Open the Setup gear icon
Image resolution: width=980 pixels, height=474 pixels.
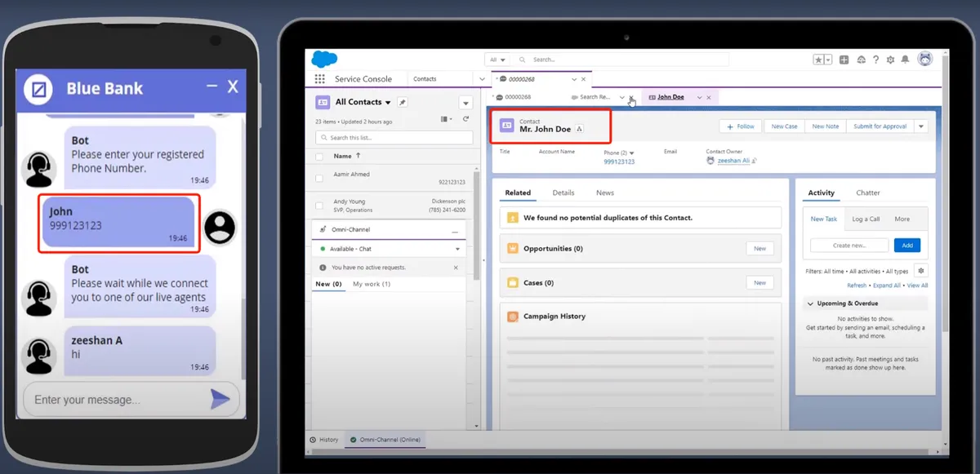coord(890,60)
